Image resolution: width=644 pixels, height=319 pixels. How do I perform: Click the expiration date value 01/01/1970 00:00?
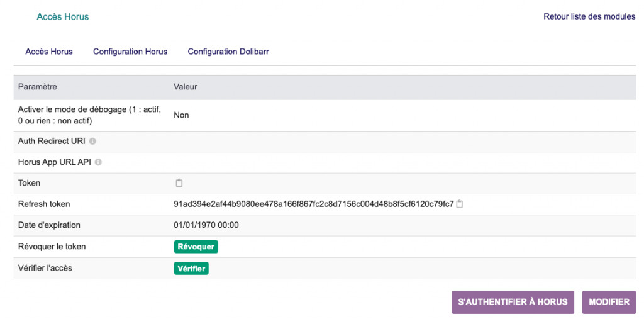click(206, 225)
